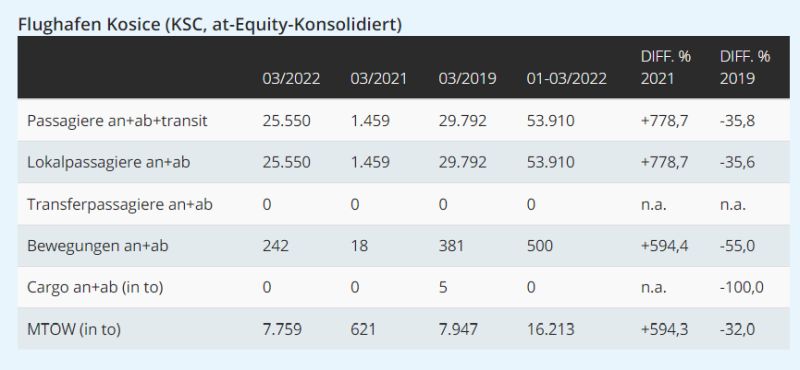Screen dimensions: 800x370
Task: Select the 7.759 MTOW value
Action: pos(282,329)
